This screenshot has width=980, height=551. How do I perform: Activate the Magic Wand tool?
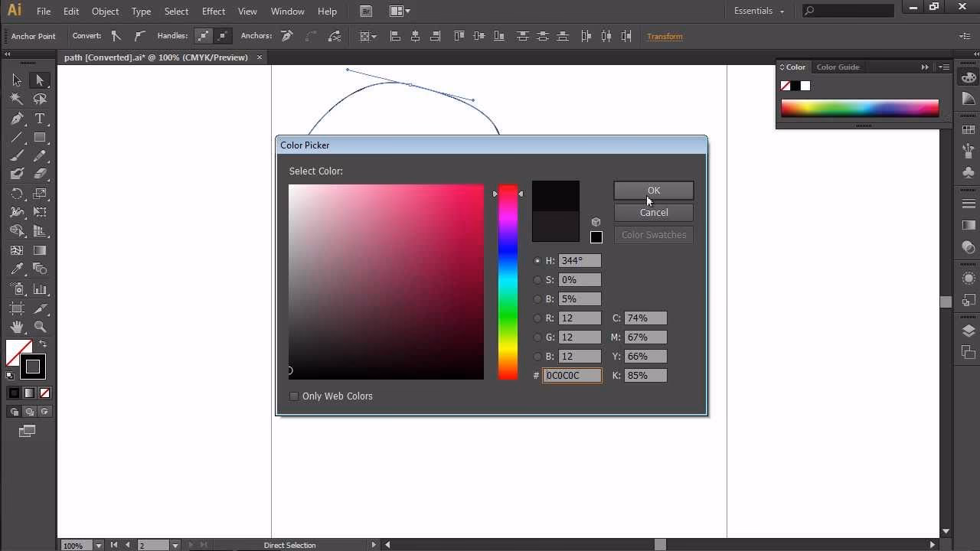[17, 99]
